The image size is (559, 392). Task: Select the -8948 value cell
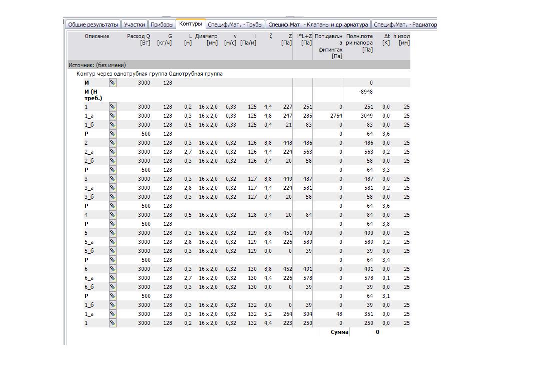pos(365,92)
